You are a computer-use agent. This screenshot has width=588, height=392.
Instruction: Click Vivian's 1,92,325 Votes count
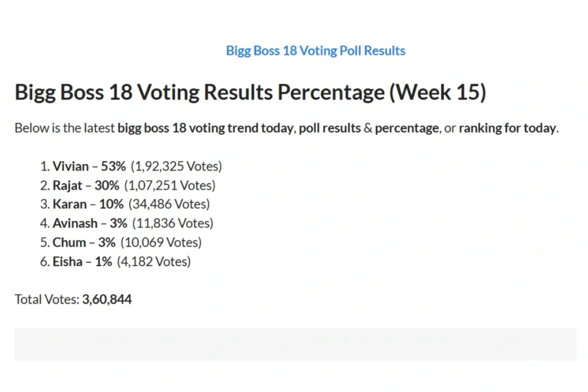176,166
